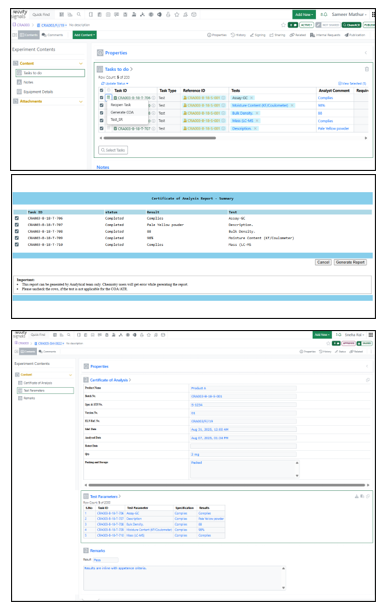
Task: Select Equipment Details in sidebar
Action: pyautogui.click(x=35, y=92)
